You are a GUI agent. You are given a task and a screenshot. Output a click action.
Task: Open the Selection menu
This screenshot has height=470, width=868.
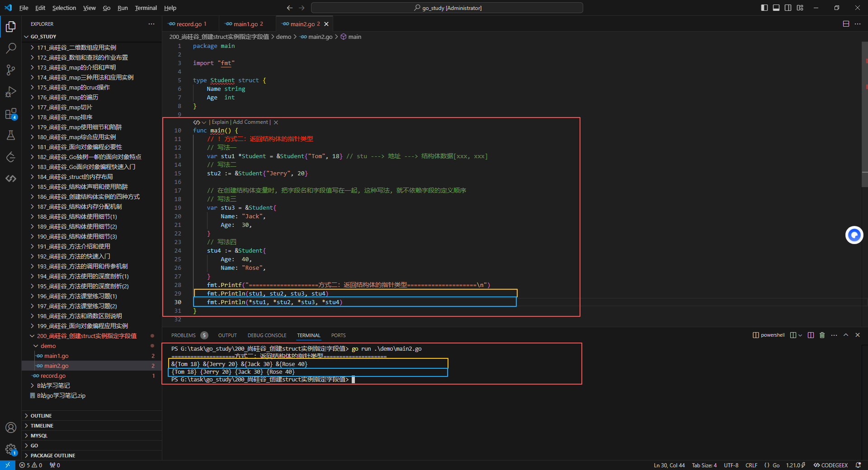point(64,8)
